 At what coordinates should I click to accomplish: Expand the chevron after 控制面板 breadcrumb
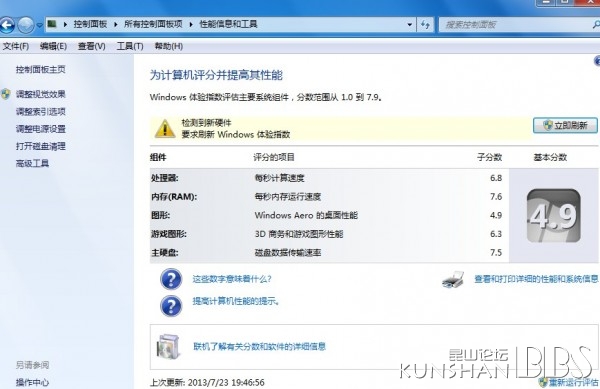click(x=116, y=24)
